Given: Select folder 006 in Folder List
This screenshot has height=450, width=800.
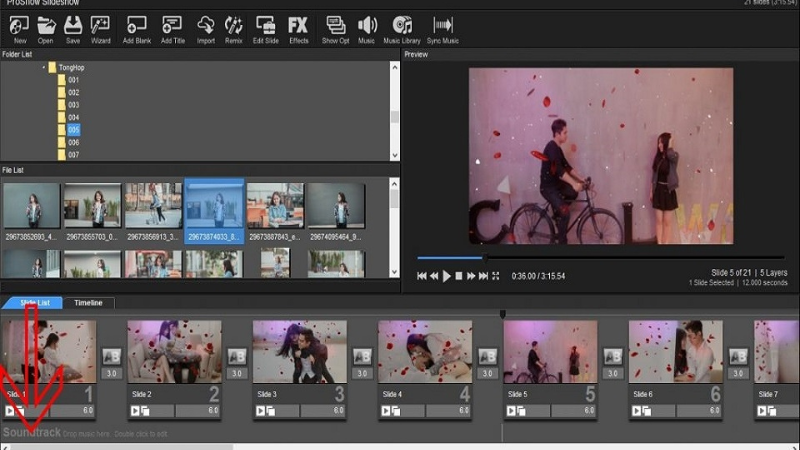Looking at the screenshot, I should (x=73, y=142).
